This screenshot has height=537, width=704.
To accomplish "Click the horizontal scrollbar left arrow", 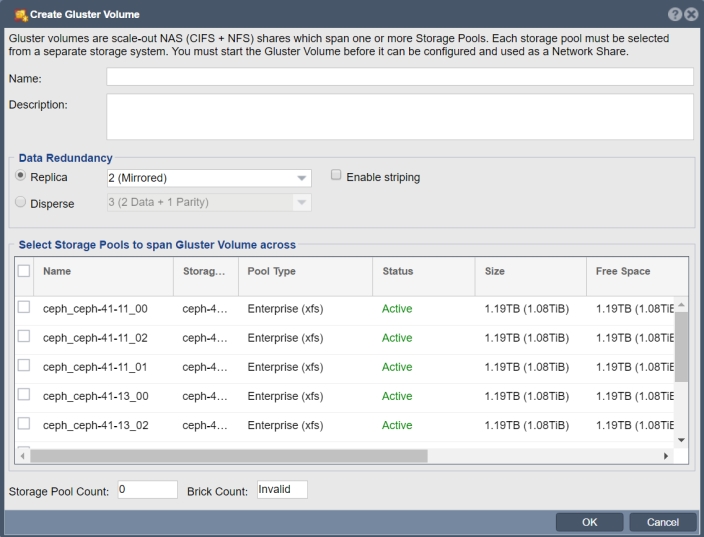I will pyautogui.click(x=22, y=456).
